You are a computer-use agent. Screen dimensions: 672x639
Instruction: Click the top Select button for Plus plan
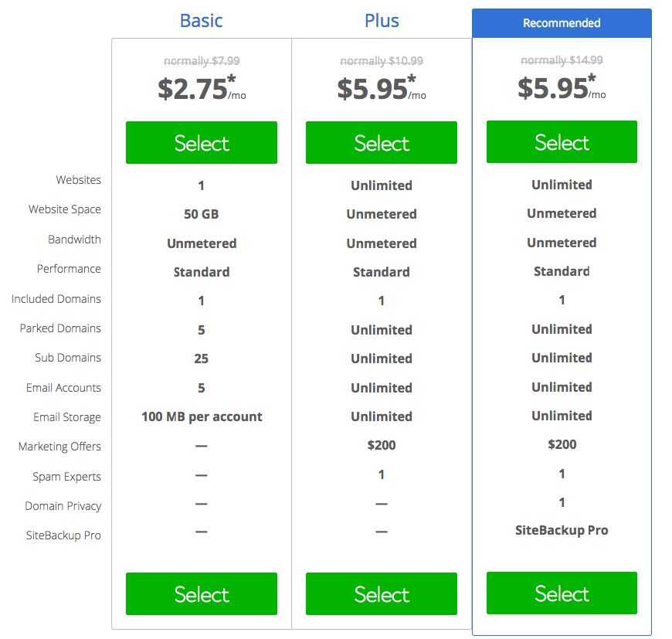[382, 142]
